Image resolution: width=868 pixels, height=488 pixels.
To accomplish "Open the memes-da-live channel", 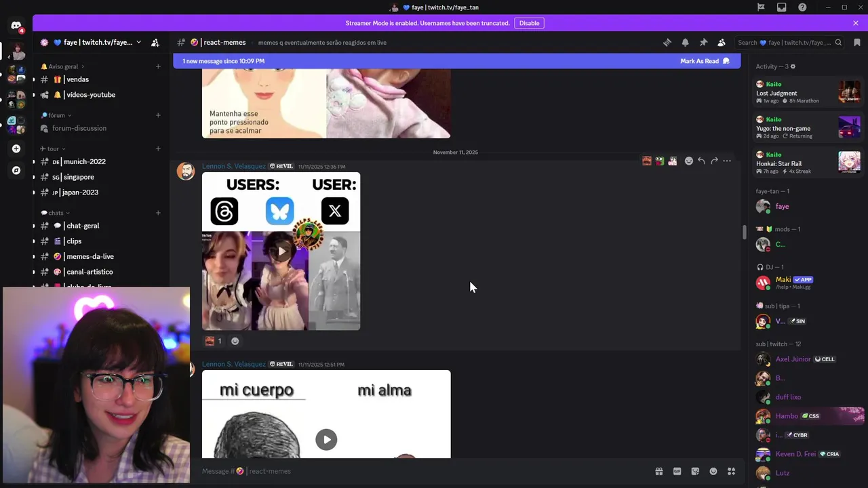I will pos(100,257).
